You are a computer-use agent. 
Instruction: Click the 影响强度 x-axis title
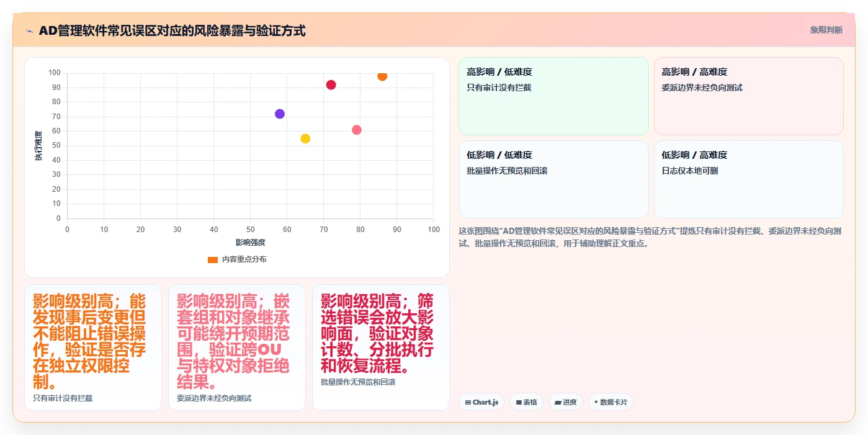pyautogui.click(x=250, y=242)
